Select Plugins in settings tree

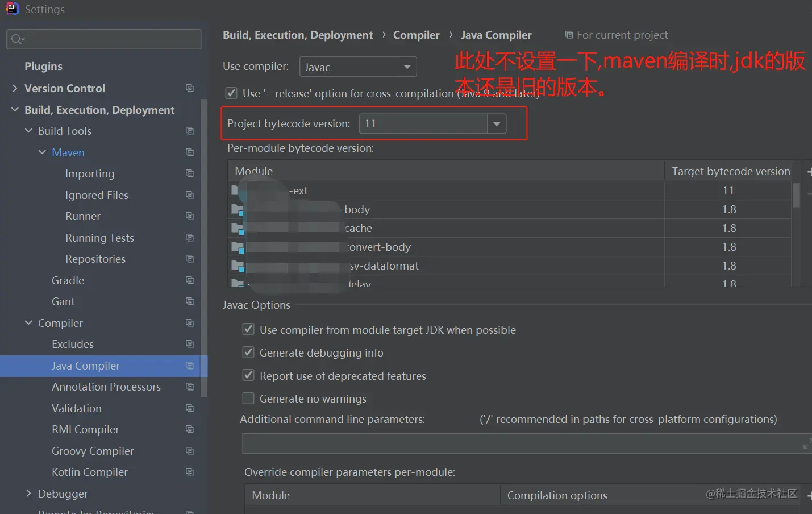43,67
